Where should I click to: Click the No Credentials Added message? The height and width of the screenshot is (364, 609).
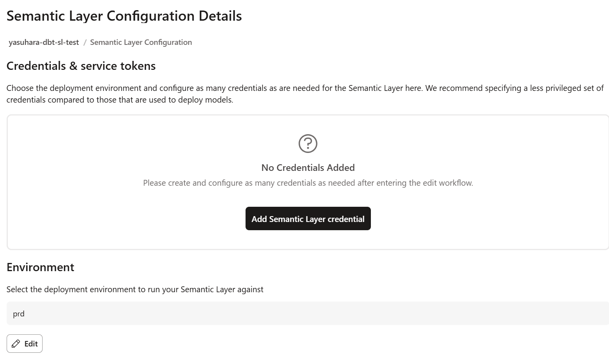(308, 168)
